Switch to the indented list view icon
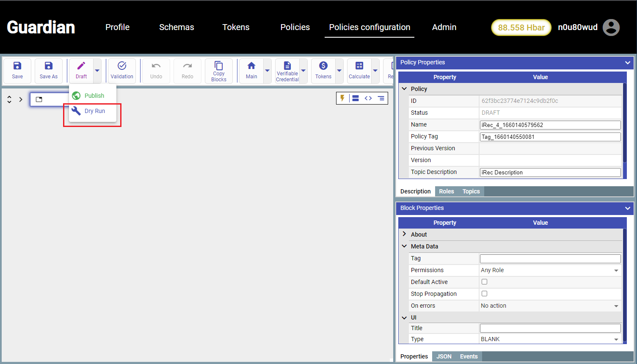 [381, 98]
